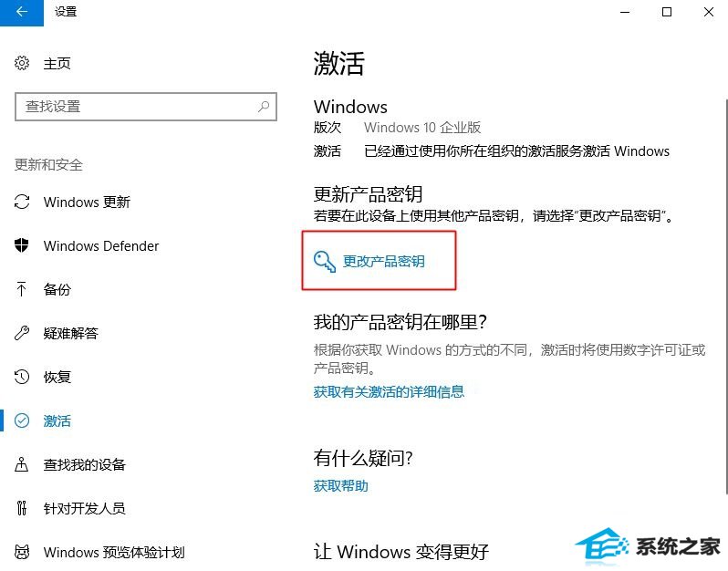Click the vertical scrollbar on right

pyautogui.click(x=725, y=297)
